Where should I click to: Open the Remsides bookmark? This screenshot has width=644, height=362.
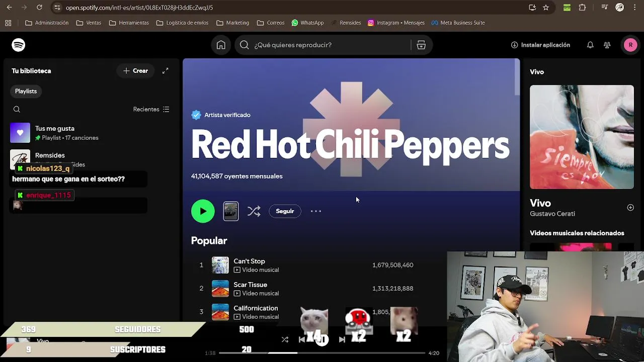[346, 23]
